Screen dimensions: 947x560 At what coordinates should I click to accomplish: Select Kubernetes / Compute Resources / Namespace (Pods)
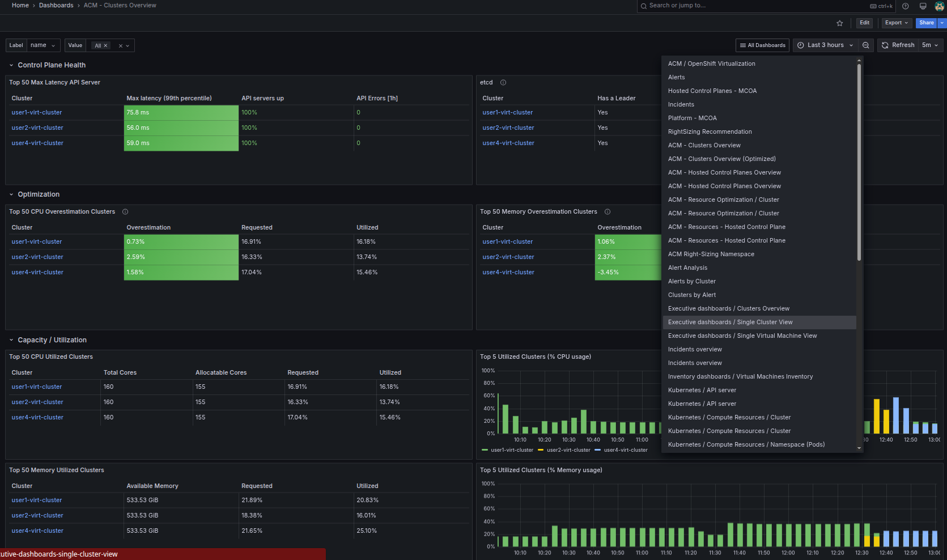[759, 445]
